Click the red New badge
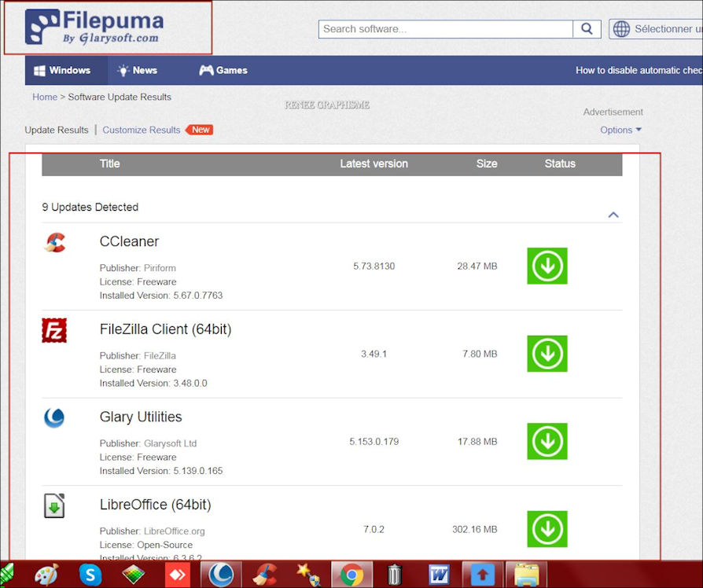Image resolution: width=703 pixels, height=588 pixels. coord(200,130)
